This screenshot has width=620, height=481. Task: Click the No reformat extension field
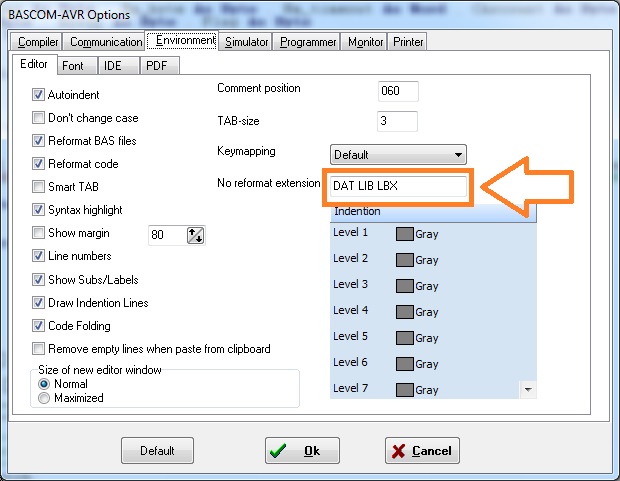[399, 186]
